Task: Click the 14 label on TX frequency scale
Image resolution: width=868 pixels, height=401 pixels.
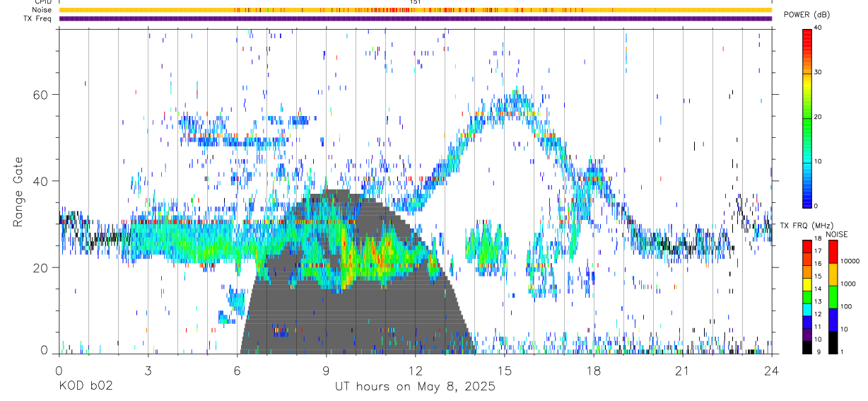Action: [818, 289]
